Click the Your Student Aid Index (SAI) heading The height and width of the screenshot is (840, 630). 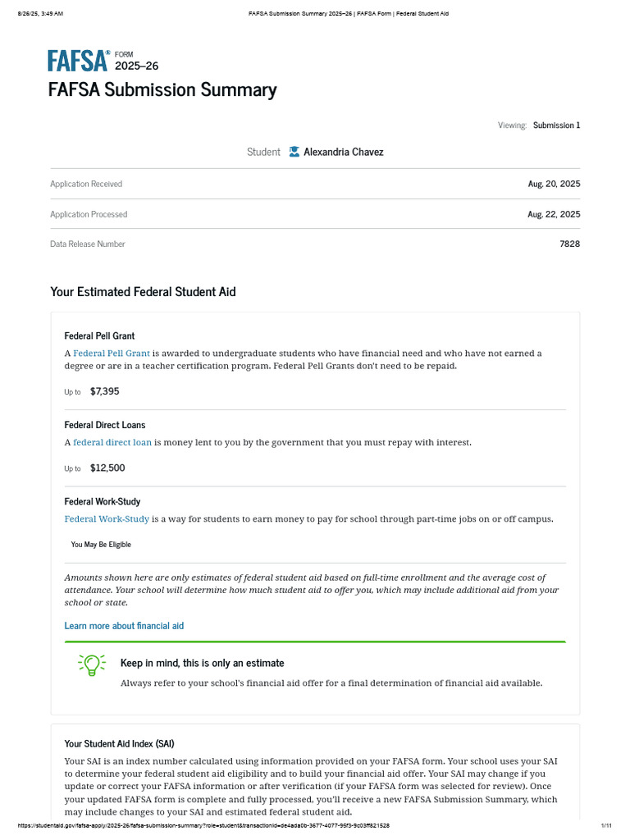point(119,743)
